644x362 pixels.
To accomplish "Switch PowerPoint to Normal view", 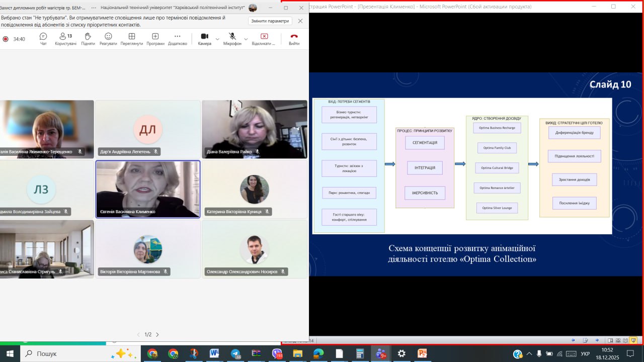I will tap(610, 340).
